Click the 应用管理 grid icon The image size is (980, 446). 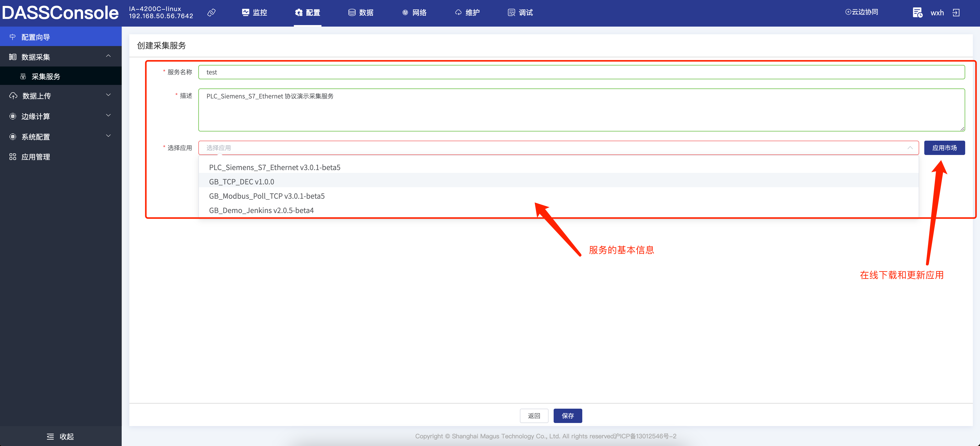[x=13, y=157]
